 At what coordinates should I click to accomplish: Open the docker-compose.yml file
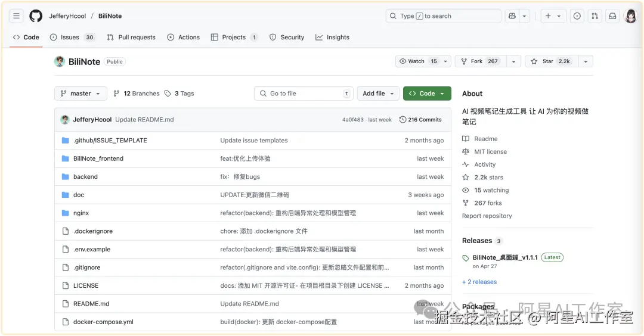pyautogui.click(x=103, y=322)
